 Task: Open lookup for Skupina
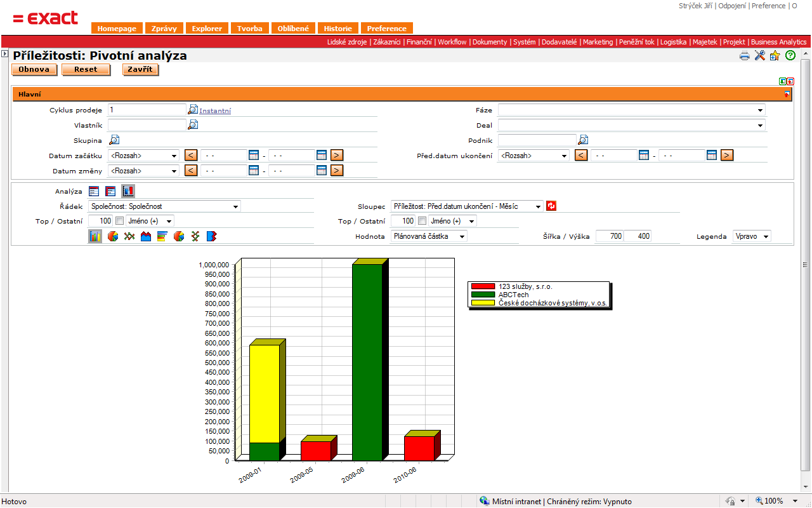[x=114, y=140]
